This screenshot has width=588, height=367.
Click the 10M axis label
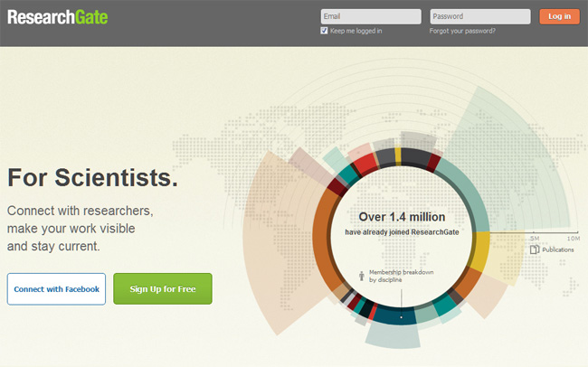(574, 239)
